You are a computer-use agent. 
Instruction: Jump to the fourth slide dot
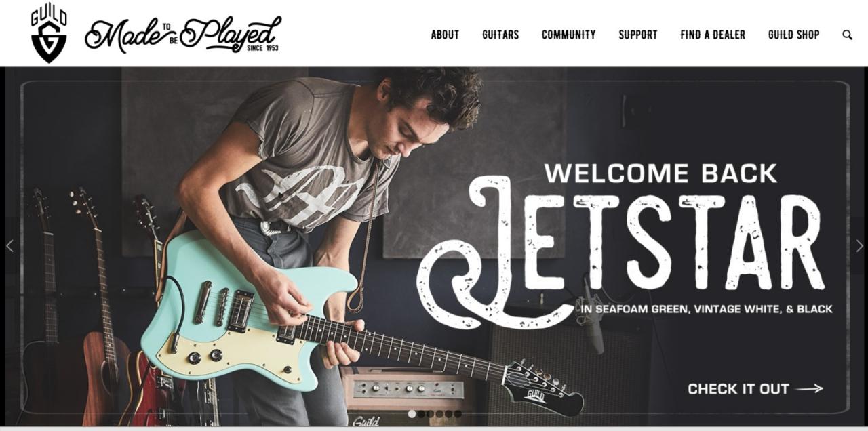(439, 414)
